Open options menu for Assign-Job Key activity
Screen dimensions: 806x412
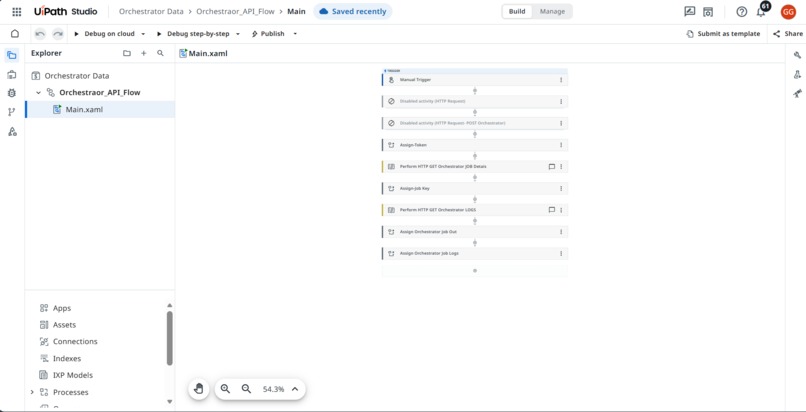[x=561, y=188]
